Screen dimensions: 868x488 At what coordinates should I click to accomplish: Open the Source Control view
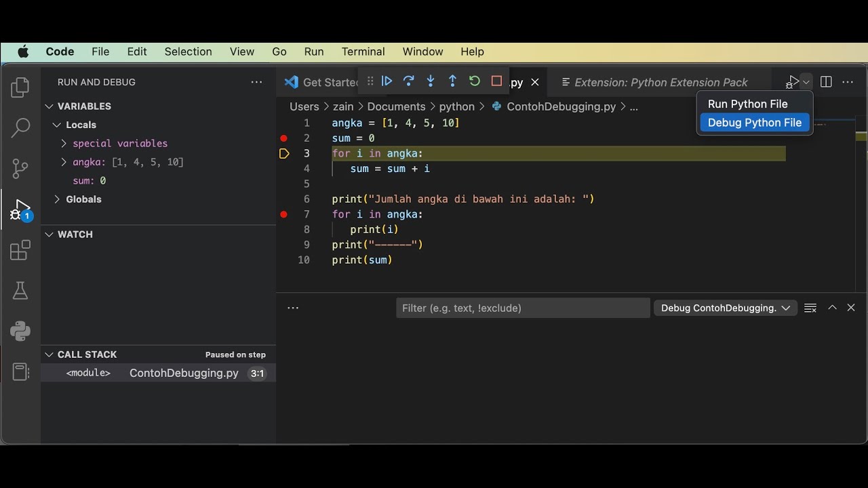(20, 168)
